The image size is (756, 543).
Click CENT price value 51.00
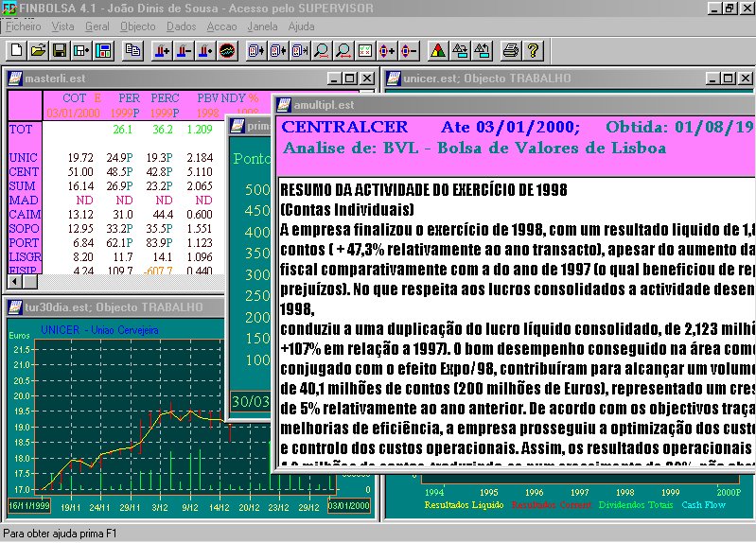pyautogui.click(x=80, y=171)
